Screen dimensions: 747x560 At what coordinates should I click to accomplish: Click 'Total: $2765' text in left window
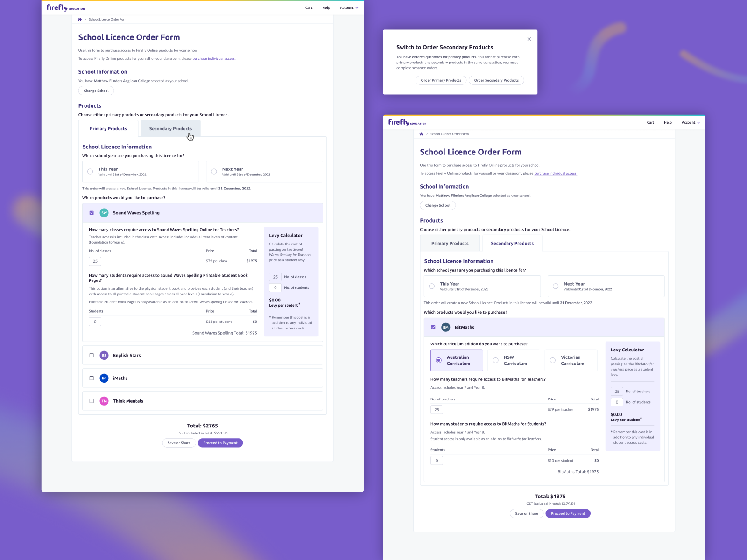coord(203,426)
